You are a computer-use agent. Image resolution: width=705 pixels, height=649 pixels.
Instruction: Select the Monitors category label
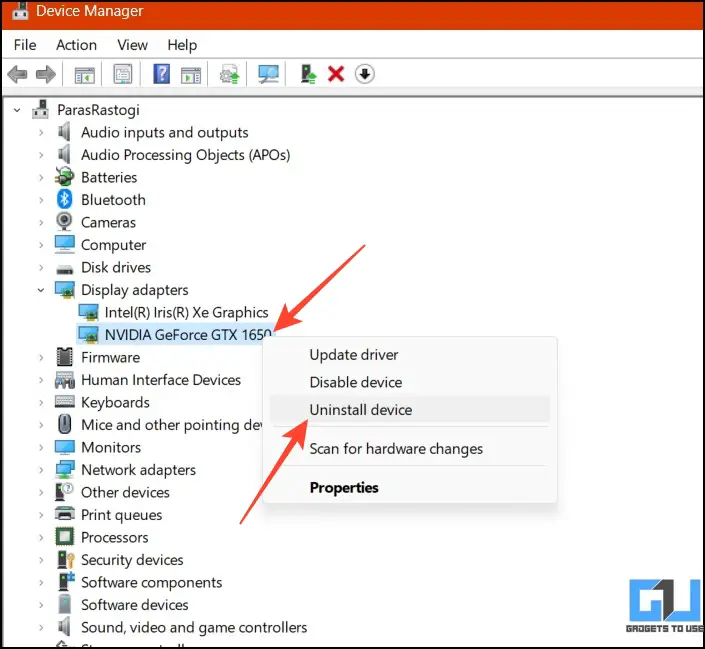111,447
